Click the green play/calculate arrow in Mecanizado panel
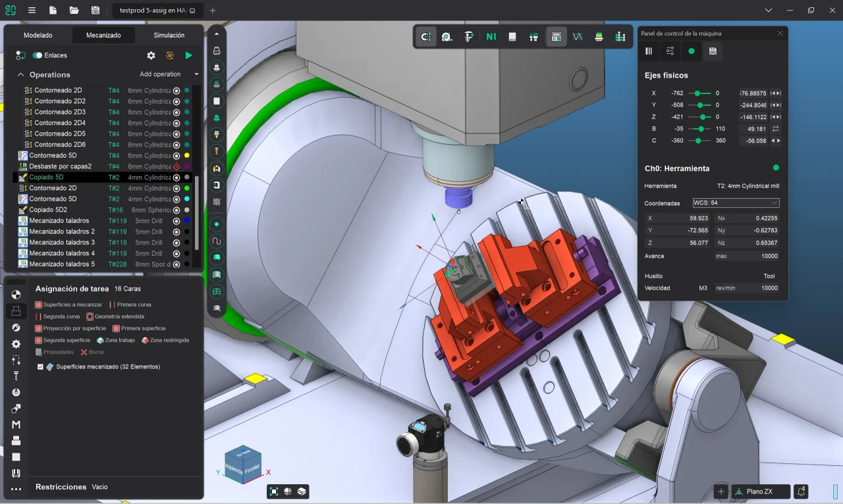 tap(189, 56)
